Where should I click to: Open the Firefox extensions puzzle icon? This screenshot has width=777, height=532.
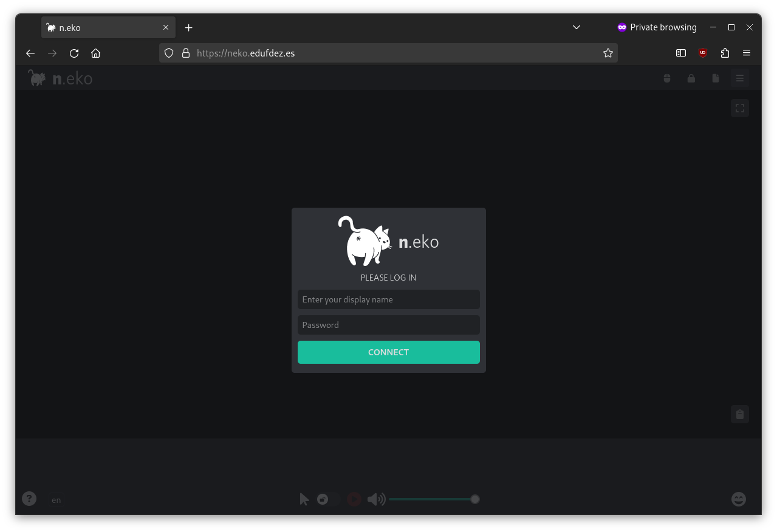(725, 53)
